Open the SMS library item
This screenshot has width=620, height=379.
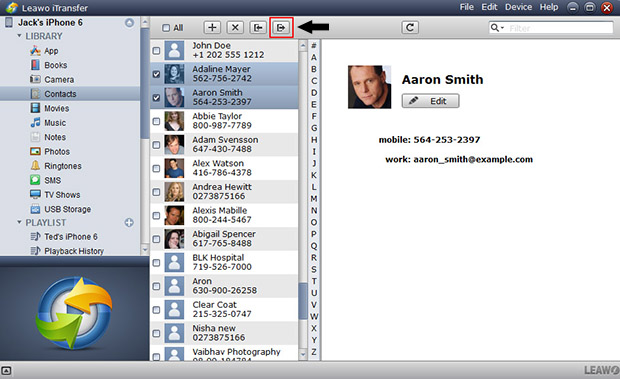53,180
